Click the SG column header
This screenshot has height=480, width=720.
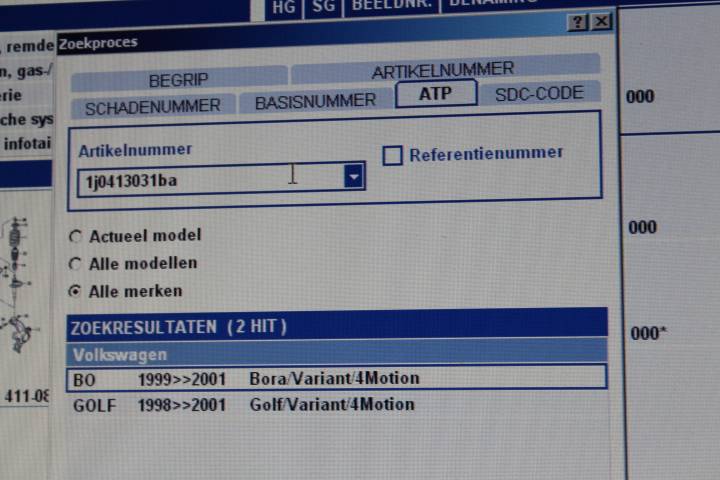323,6
